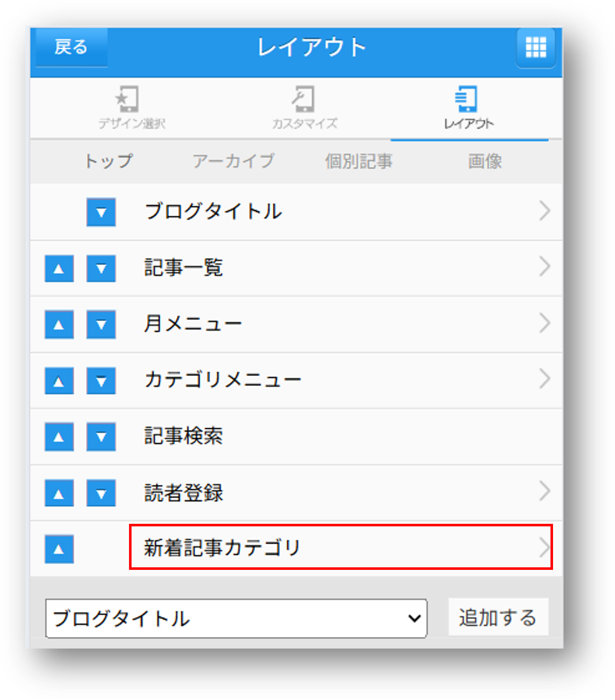This screenshot has width=615, height=700.
Task: Move 読者登録 down with arrow
Action: (101, 493)
